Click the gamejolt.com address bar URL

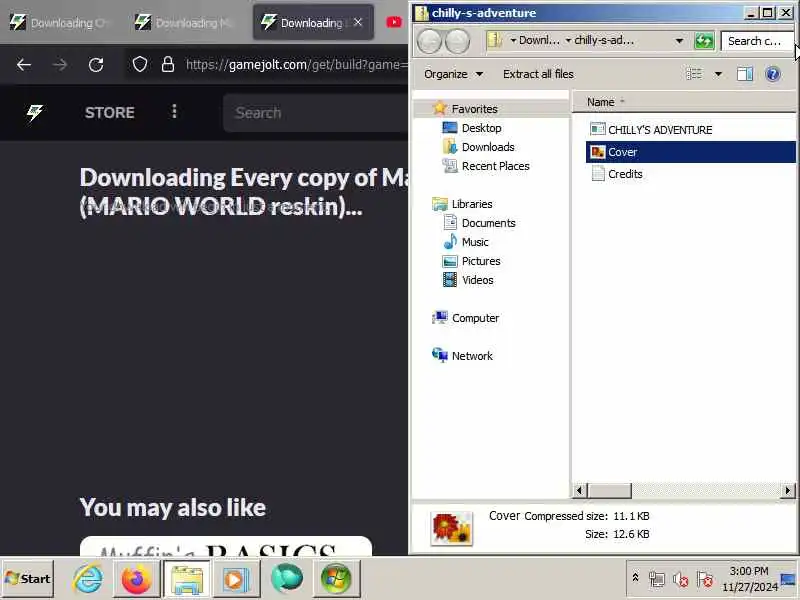[297, 65]
